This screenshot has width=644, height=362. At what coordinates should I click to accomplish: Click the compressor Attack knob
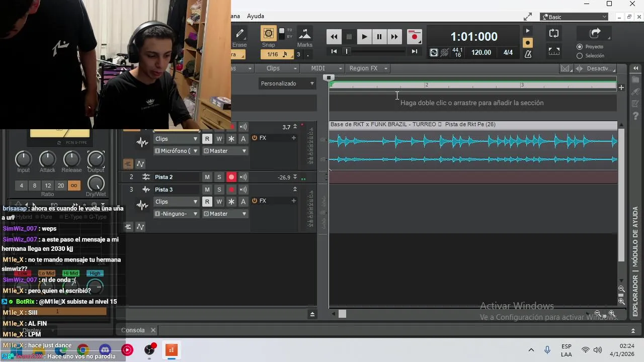click(47, 159)
